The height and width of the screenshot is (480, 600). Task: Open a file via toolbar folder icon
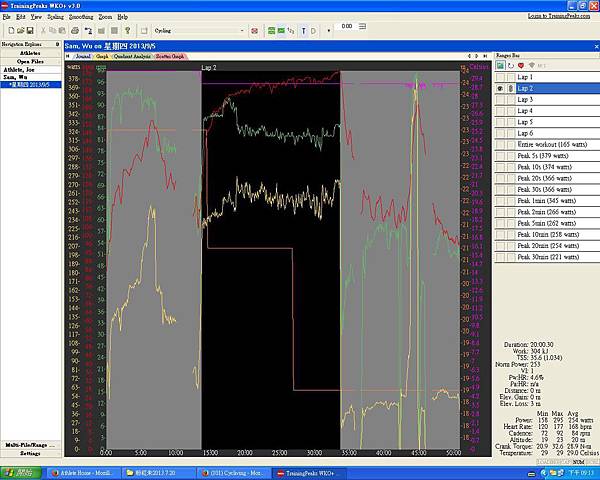click(x=21, y=31)
